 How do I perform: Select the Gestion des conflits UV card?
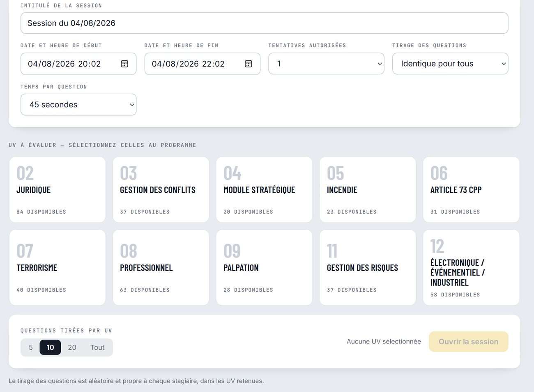tap(161, 189)
